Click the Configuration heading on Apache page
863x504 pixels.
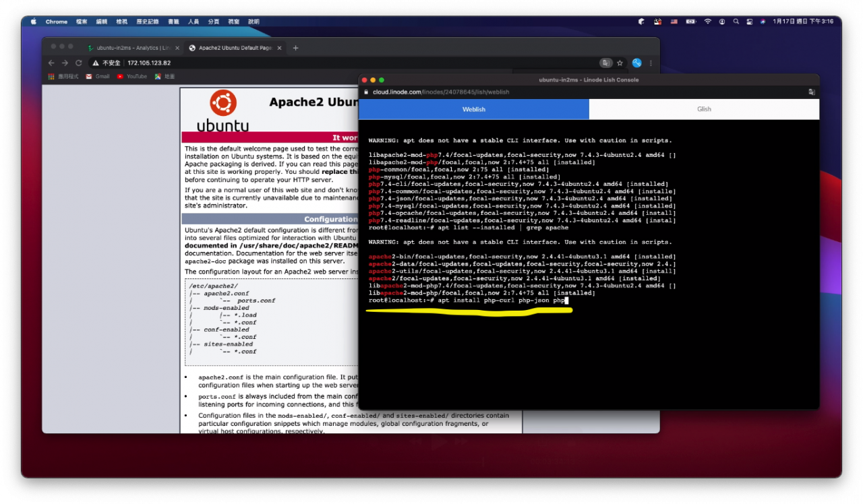(x=330, y=219)
